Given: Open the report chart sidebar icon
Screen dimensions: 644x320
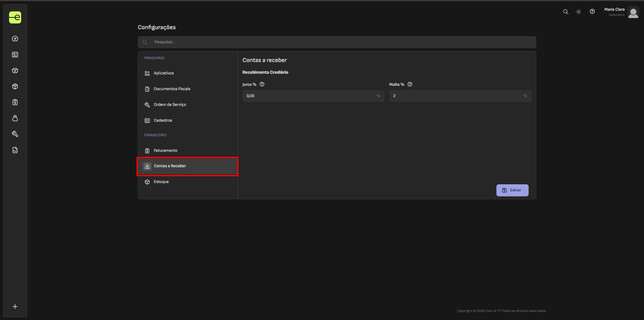Looking at the screenshot, I should (15, 150).
